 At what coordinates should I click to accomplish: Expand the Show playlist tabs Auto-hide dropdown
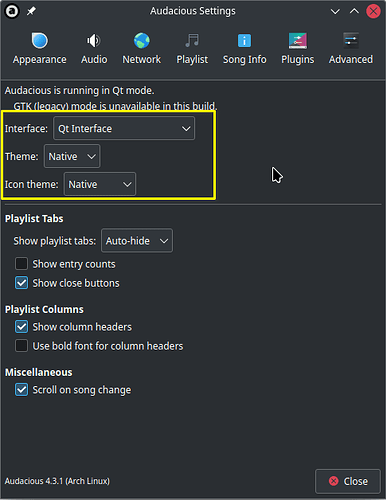pyautogui.click(x=137, y=240)
